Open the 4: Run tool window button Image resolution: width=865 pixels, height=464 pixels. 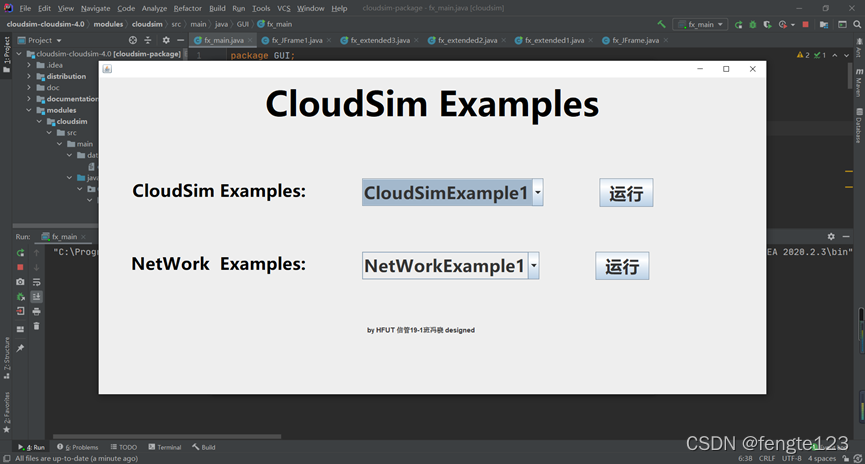coord(31,447)
